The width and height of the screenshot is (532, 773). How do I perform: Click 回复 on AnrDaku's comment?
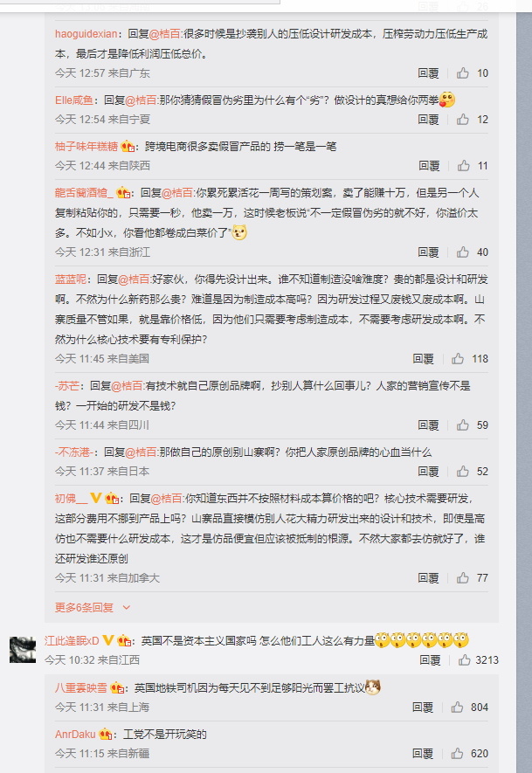423,754
